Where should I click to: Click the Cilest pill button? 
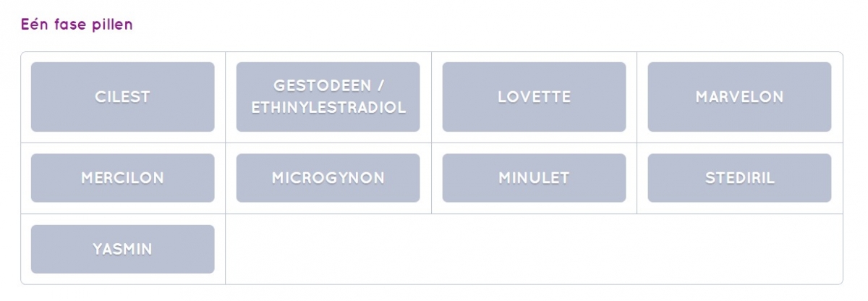pos(122,97)
